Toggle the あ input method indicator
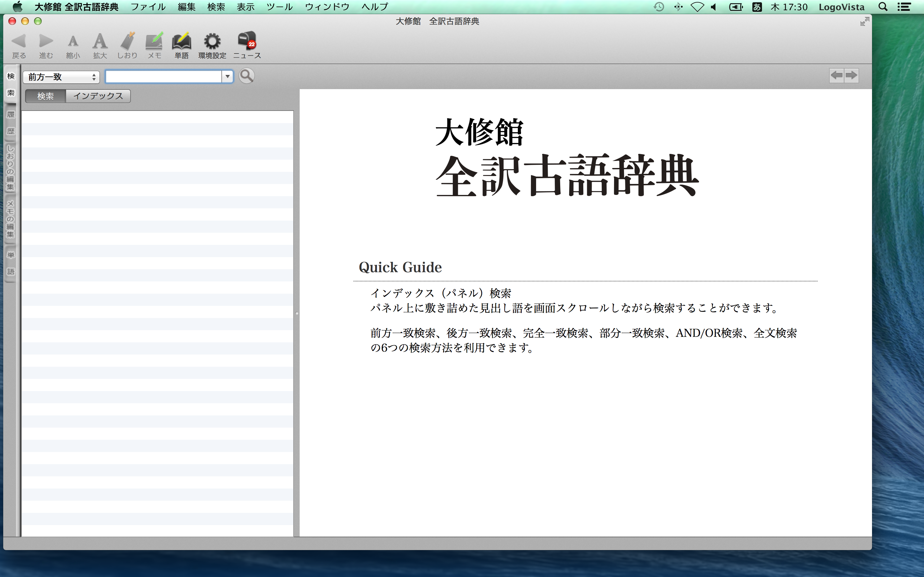Image resolution: width=924 pixels, height=577 pixels. [x=757, y=7]
